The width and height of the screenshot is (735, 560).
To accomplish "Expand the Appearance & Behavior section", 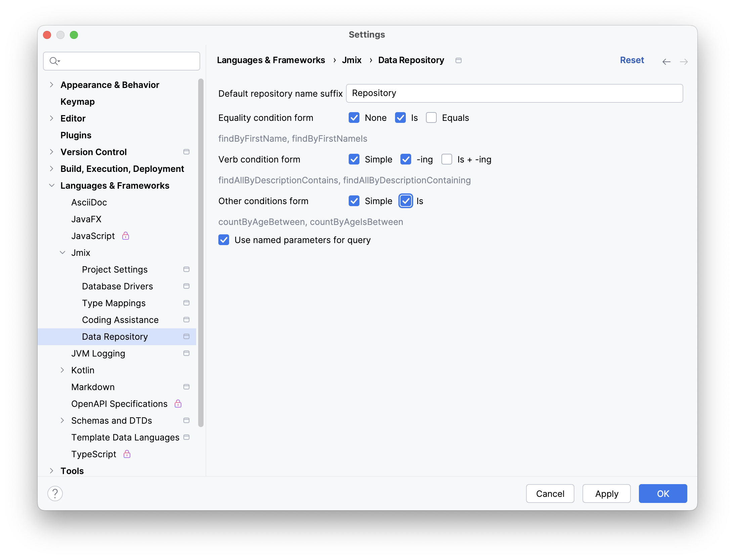I will tap(52, 85).
